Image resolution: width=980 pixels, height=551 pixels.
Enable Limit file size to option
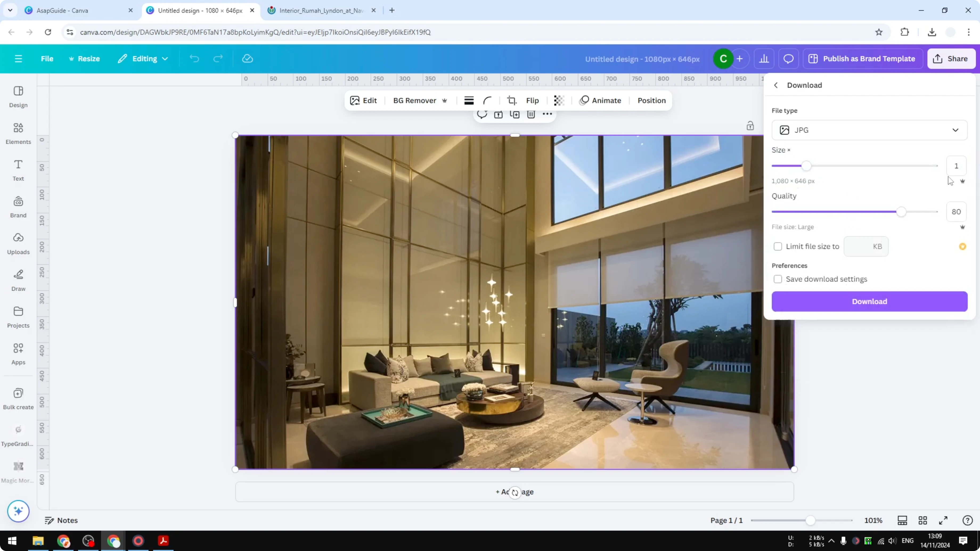click(x=778, y=246)
